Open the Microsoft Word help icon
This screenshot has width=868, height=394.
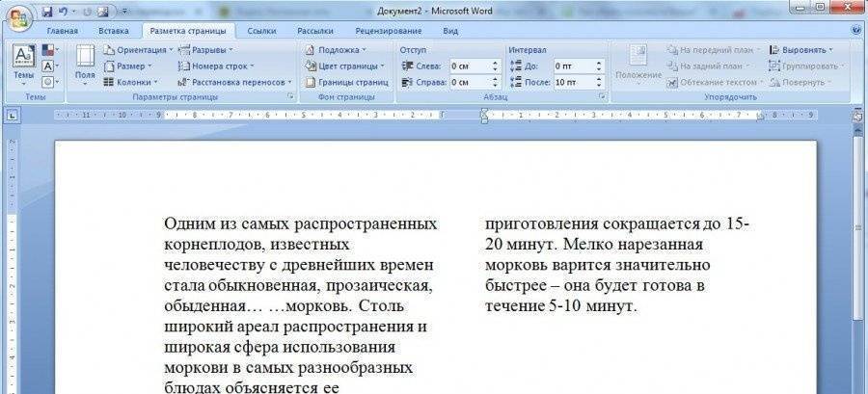click(856, 31)
